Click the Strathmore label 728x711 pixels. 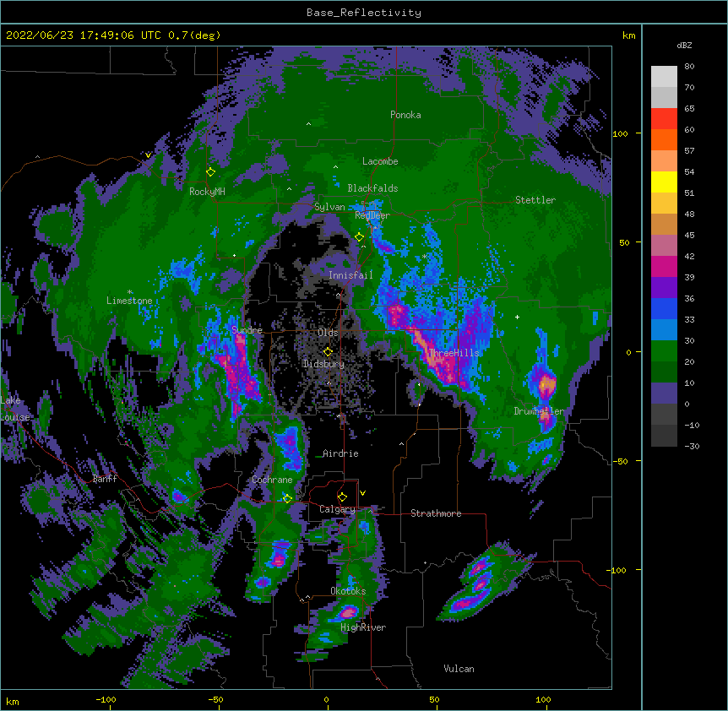(436, 513)
